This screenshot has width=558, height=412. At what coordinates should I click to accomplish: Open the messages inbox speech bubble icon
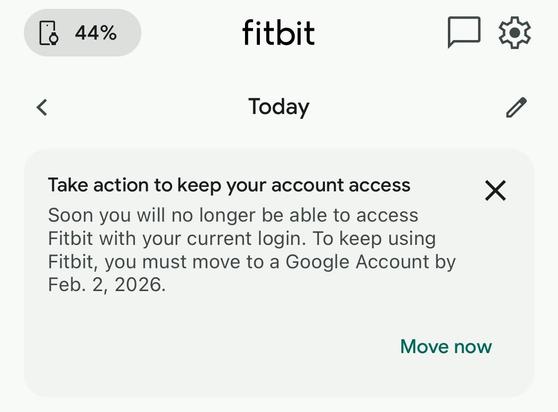[x=464, y=32]
